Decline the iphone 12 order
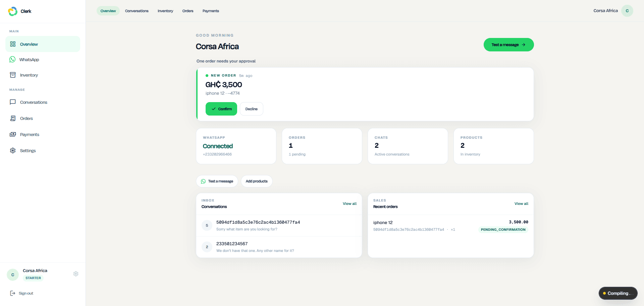 coord(252,109)
